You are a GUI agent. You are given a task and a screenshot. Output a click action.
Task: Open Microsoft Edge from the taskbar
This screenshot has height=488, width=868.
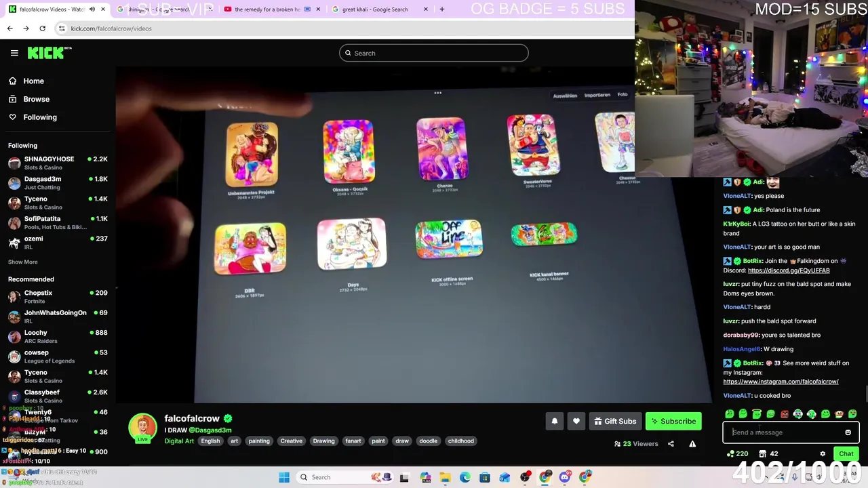[x=465, y=477]
